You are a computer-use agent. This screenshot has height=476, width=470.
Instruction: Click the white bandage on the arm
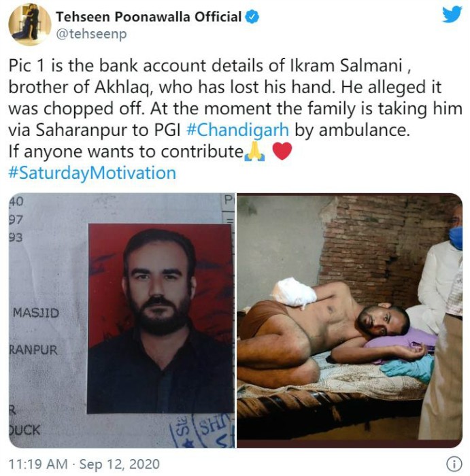294,292
